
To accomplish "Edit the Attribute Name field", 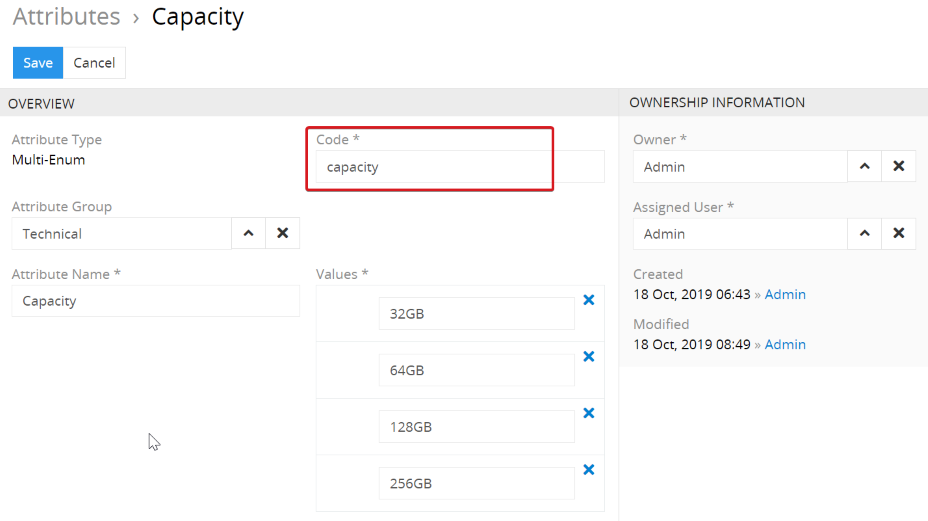I will click(156, 301).
